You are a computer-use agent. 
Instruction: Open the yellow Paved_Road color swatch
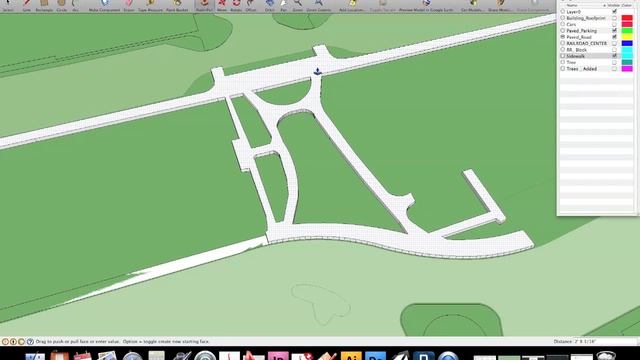pyautogui.click(x=627, y=37)
